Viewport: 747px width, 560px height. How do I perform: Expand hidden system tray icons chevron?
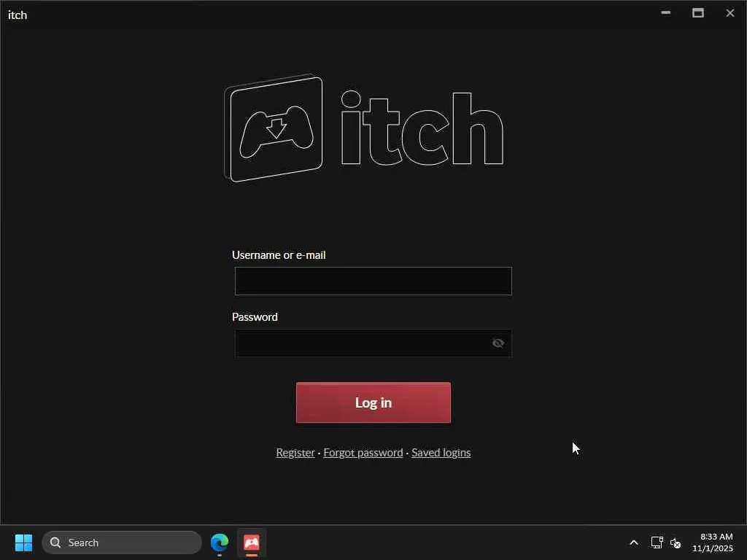[634, 542]
